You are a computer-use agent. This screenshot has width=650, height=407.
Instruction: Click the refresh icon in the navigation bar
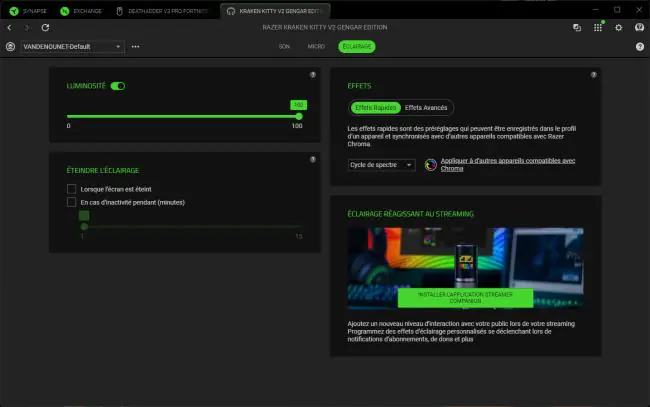[x=45, y=27]
